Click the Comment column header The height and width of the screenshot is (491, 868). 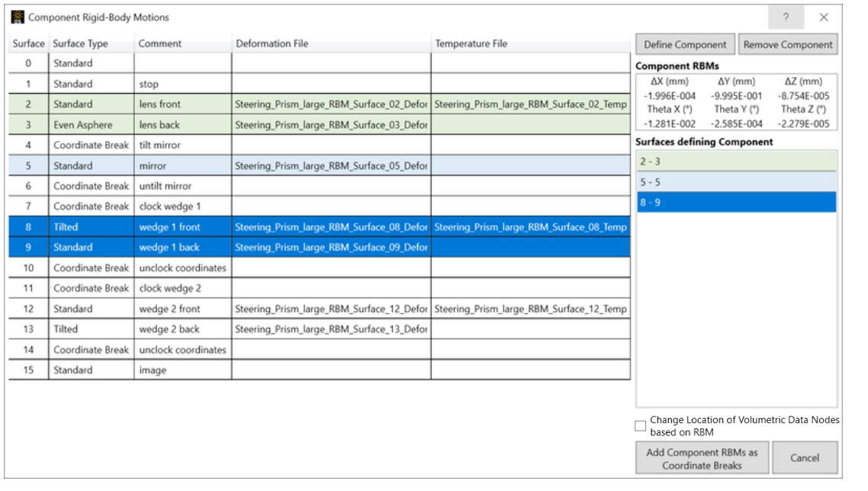[x=183, y=43]
